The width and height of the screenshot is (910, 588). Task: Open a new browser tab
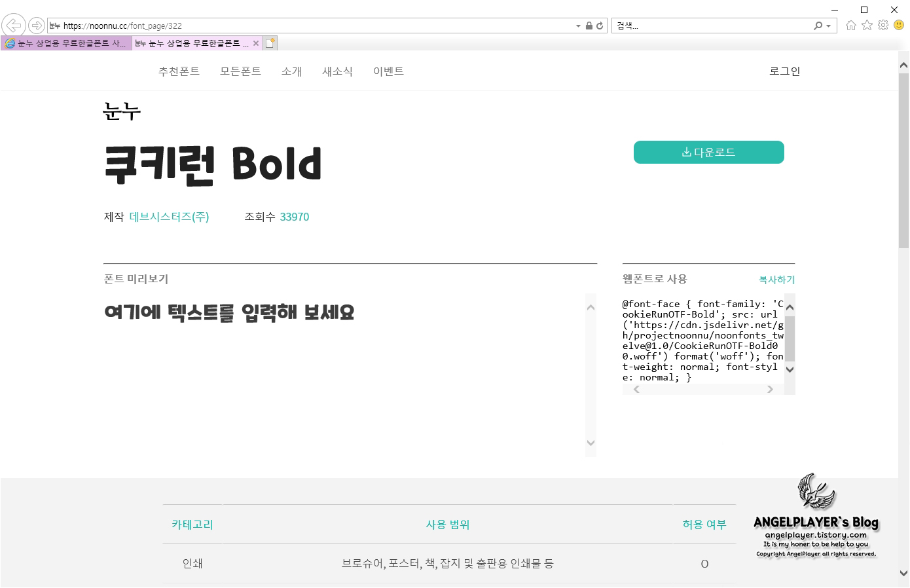click(270, 43)
